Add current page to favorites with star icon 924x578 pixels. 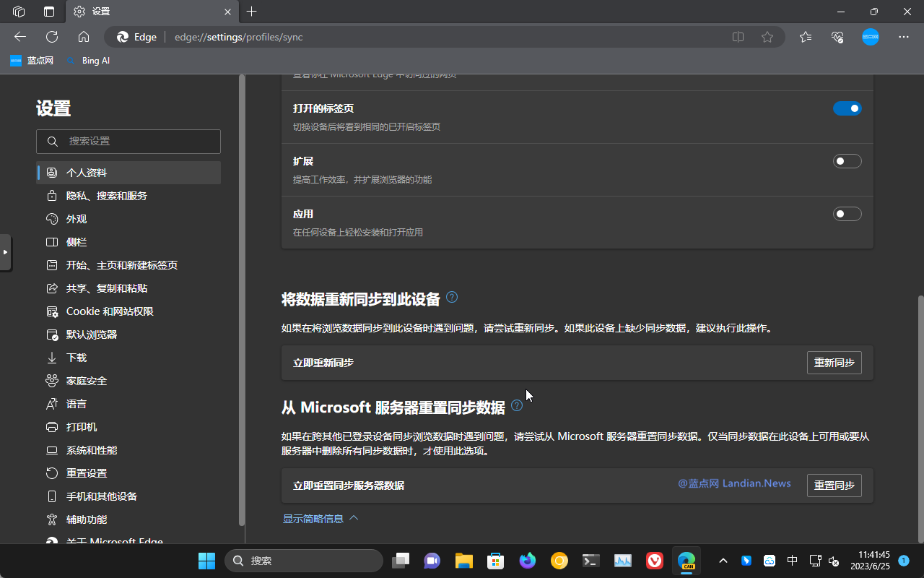[767, 37]
